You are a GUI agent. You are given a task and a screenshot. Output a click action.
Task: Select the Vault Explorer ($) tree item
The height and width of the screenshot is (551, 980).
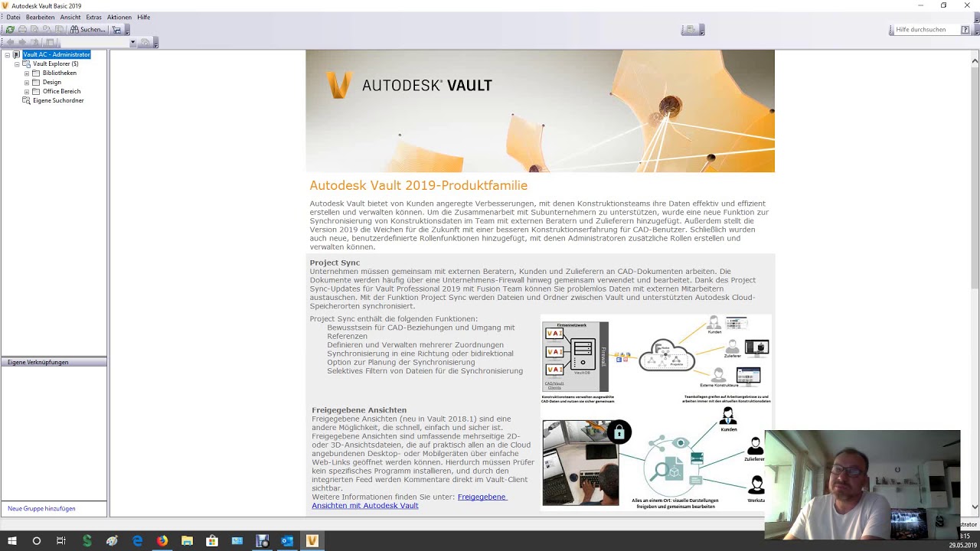point(56,64)
